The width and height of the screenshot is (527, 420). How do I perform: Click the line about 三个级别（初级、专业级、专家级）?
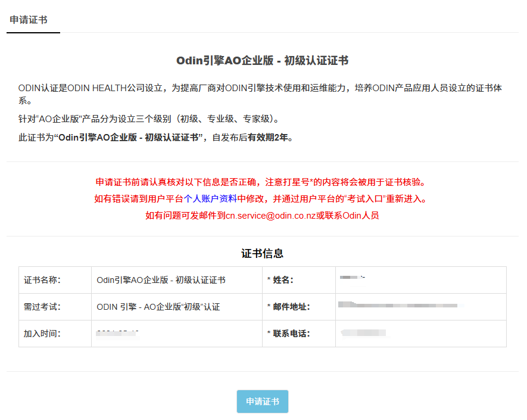(149, 119)
